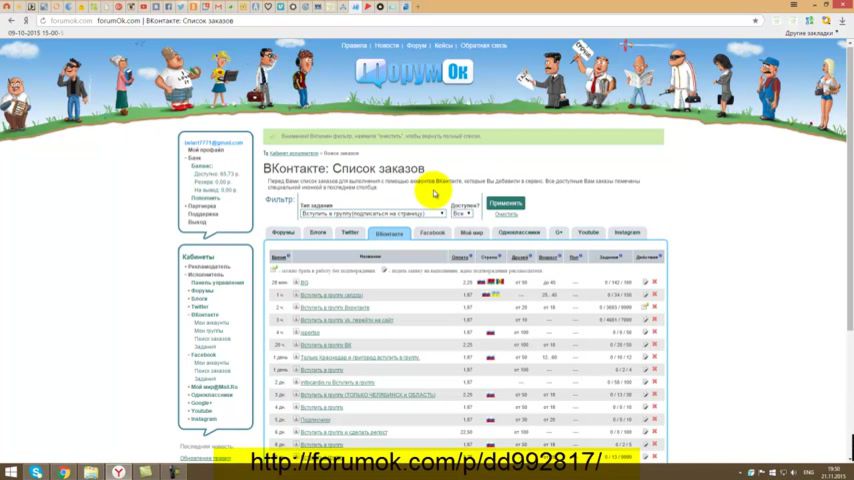Switch to the ВКонтакте tab

(389, 233)
